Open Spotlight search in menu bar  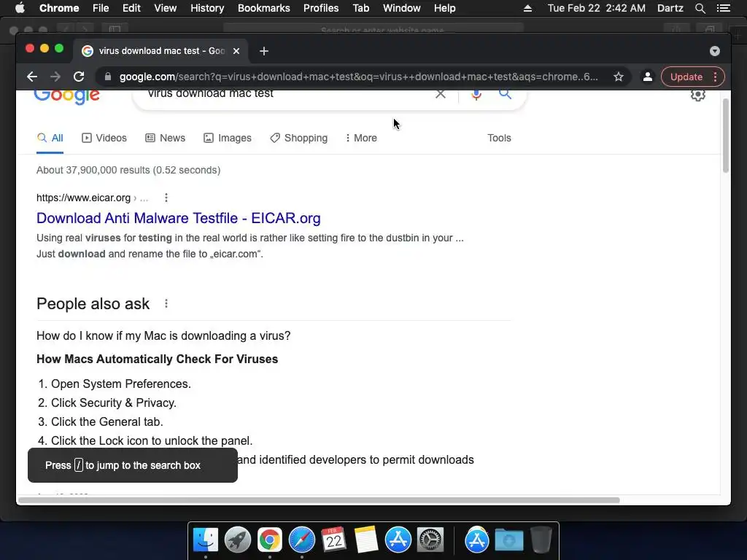coord(700,8)
